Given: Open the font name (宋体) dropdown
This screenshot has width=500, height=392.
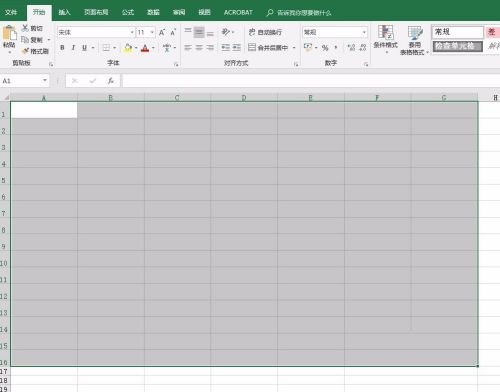Looking at the screenshot, I should tap(132, 32).
